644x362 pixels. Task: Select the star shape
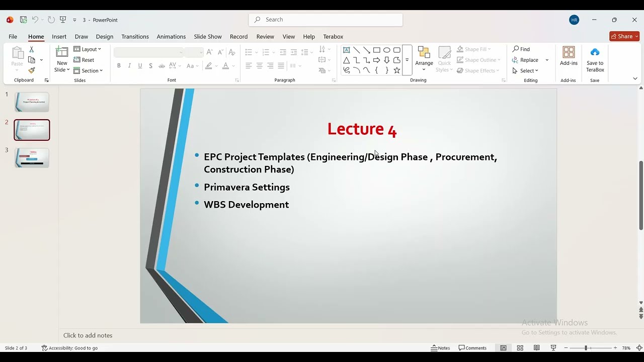396,70
